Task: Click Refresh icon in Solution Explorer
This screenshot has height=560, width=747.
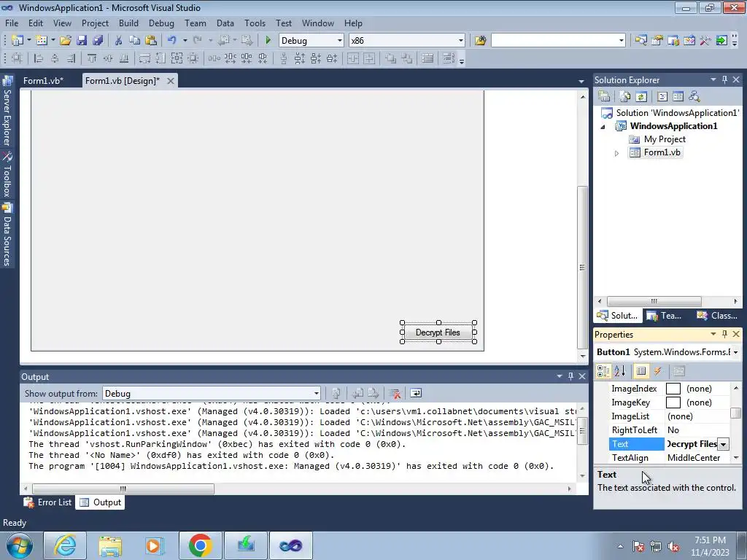Action: coord(641,97)
